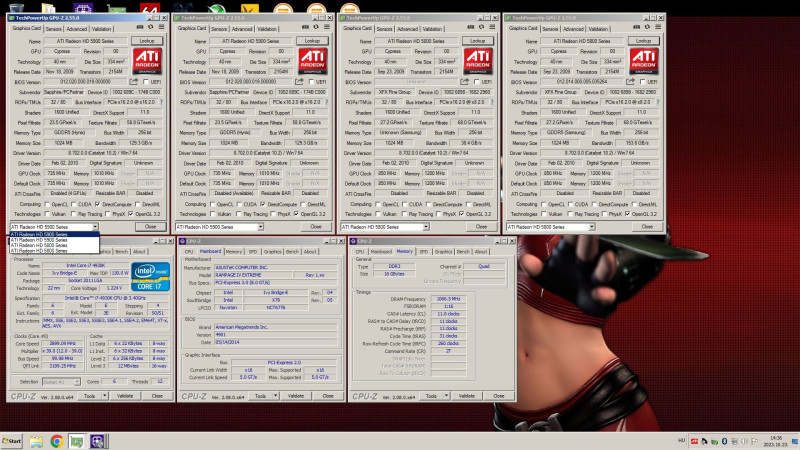The image size is (800, 450).
Task: Click ATI Radeon logo in leftmost GPU-Z window
Action: coord(147,61)
